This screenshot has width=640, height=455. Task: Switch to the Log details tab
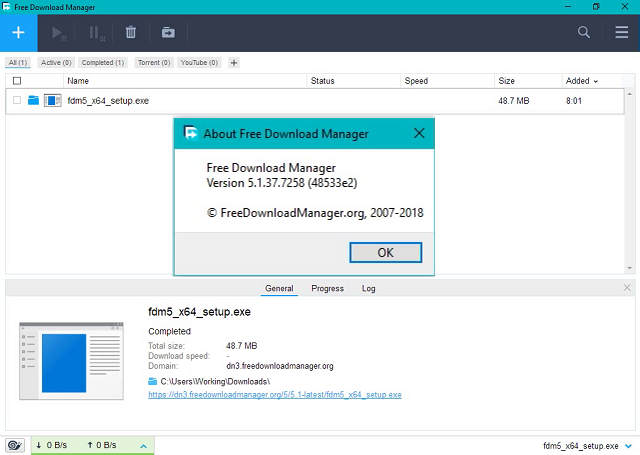[x=368, y=288]
